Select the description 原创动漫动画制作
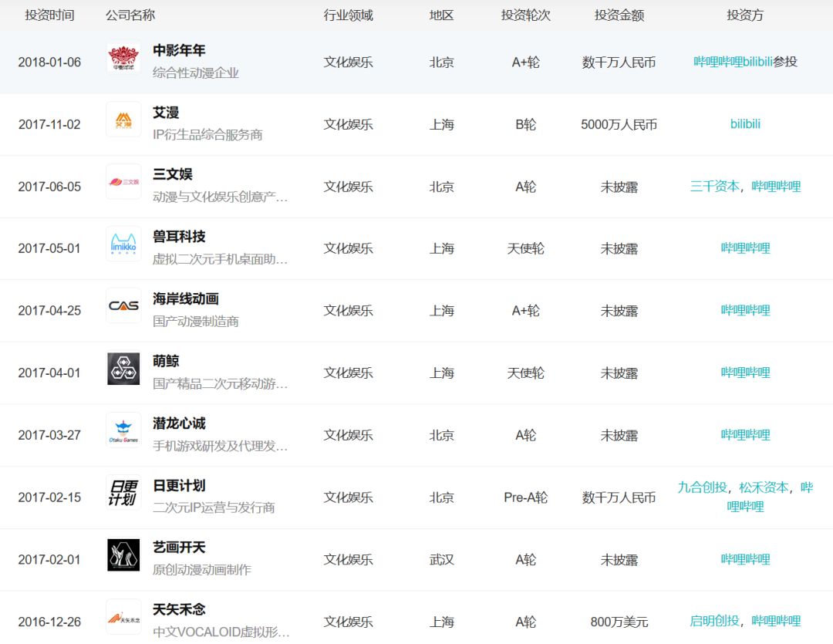833x644 pixels. pyautogui.click(x=202, y=570)
